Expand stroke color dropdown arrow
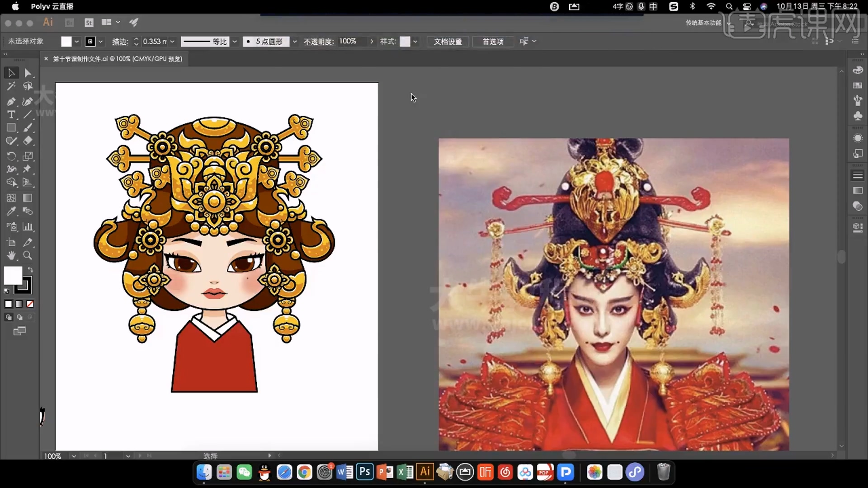The height and width of the screenshot is (488, 868). click(101, 42)
